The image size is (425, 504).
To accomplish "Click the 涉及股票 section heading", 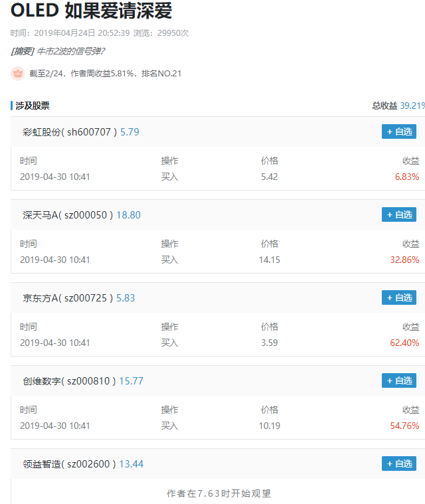I will [33, 106].
